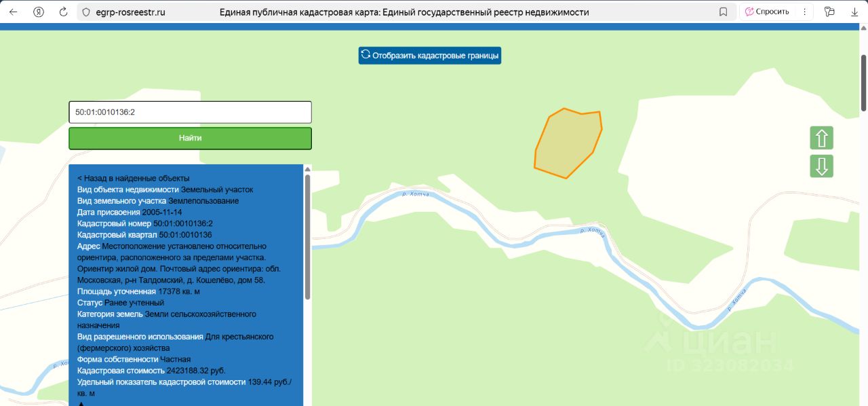Click the ownership value Частная
This screenshot has width=868, height=406.
[x=176, y=359]
